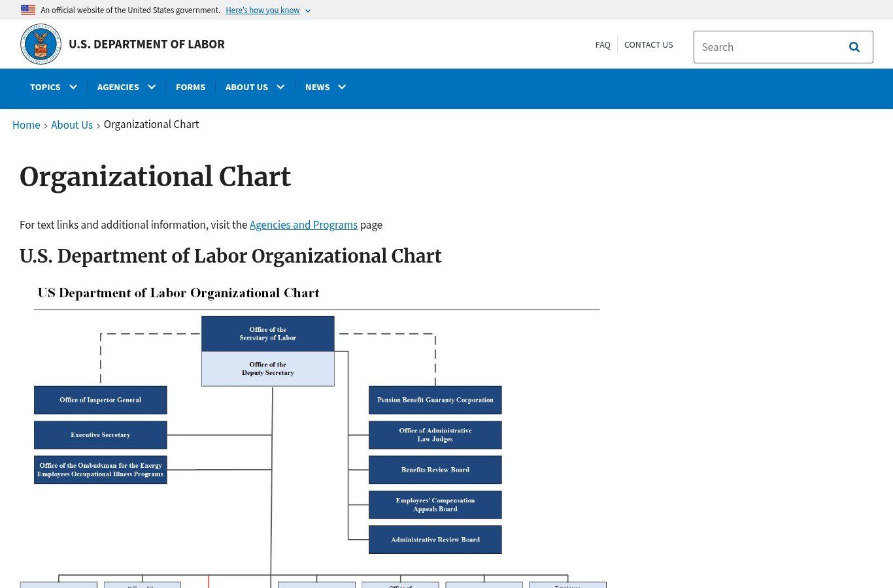
Task: Expand the About Us menu chevron
Action: tap(280, 87)
